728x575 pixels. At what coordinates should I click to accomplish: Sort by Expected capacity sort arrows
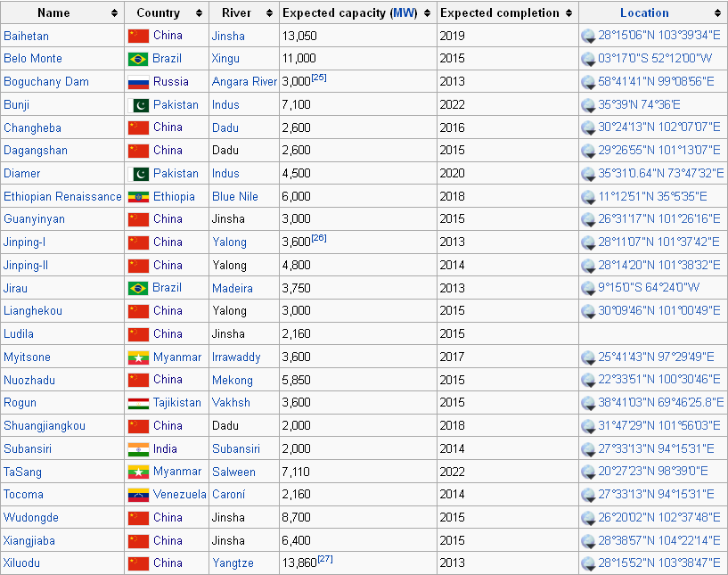click(x=428, y=13)
